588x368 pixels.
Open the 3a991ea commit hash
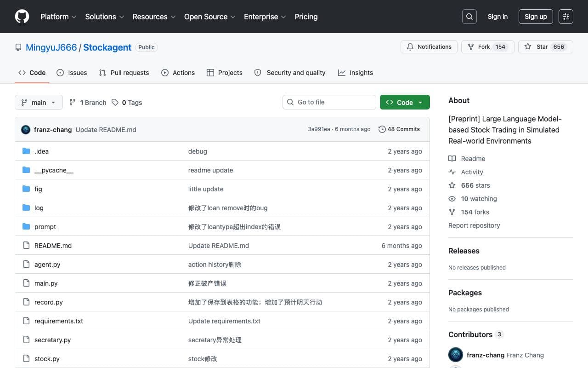pyautogui.click(x=319, y=129)
